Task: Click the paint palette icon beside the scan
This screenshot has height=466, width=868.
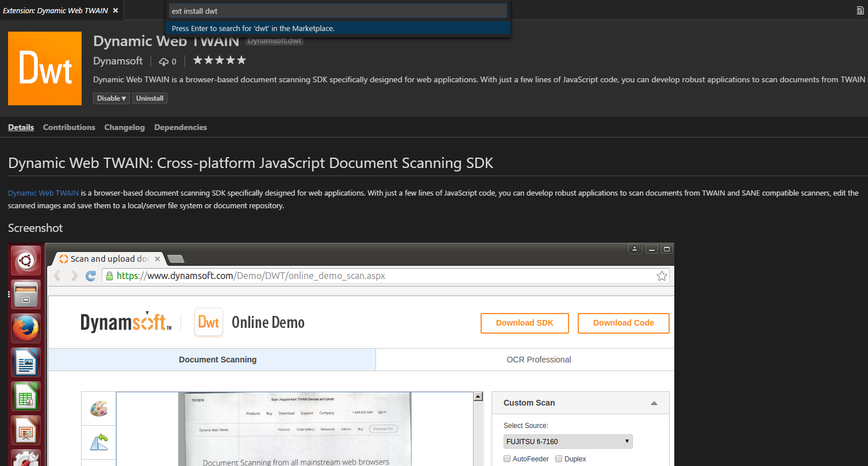Action: click(99, 408)
